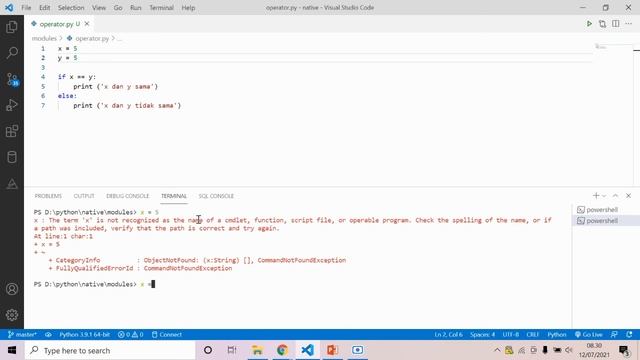
Task: Click the Windows taskbar search box
Action: [x=110, y=350]
